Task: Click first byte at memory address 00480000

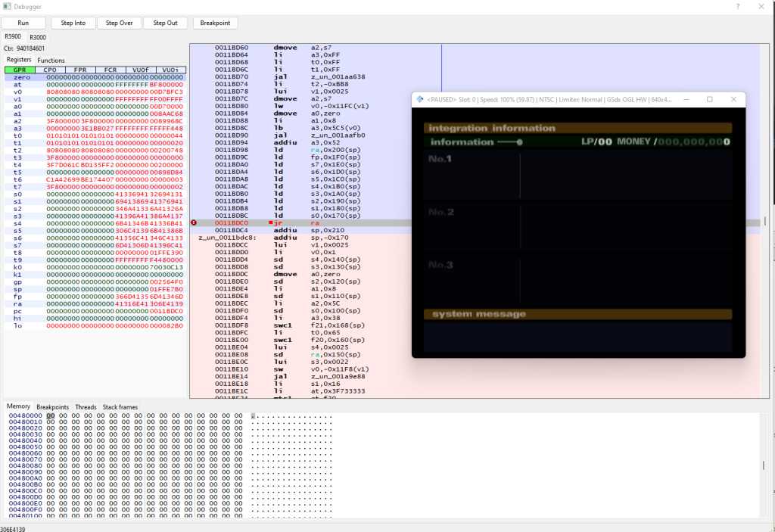Action: [x=51, y=415]
